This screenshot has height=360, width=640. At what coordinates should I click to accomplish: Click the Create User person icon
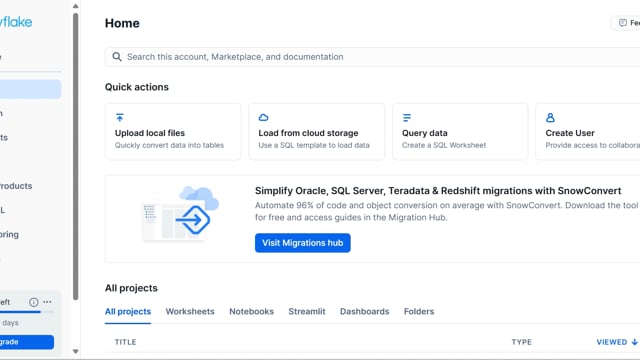click(x=550, y=118)
